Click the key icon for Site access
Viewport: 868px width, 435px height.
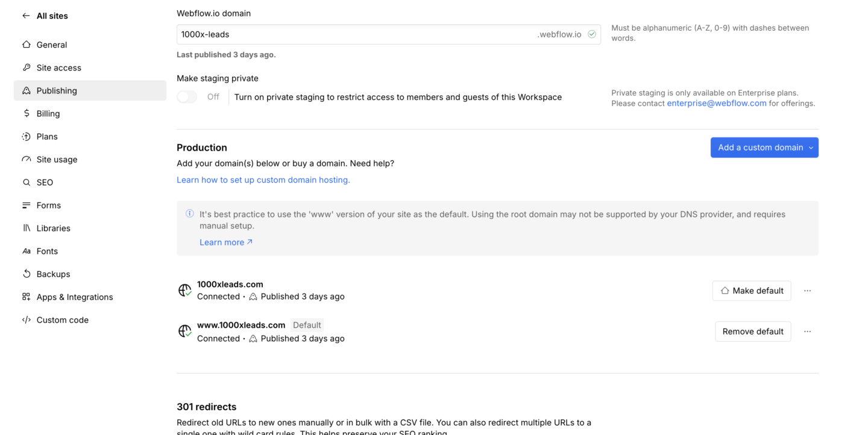tap(26, 67)
